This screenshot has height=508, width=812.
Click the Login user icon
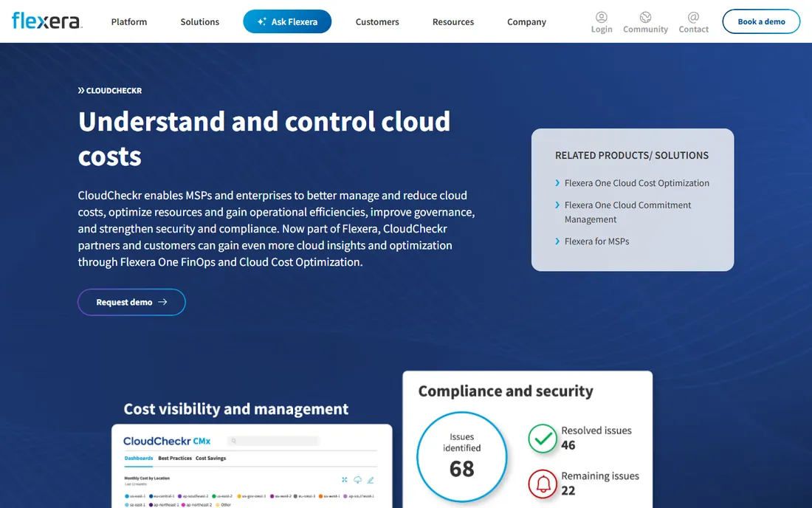[601, 17]
